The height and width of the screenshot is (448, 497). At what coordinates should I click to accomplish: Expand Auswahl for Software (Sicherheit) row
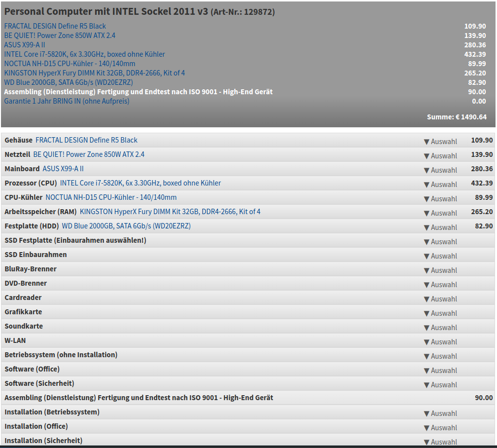click(441, 384)
